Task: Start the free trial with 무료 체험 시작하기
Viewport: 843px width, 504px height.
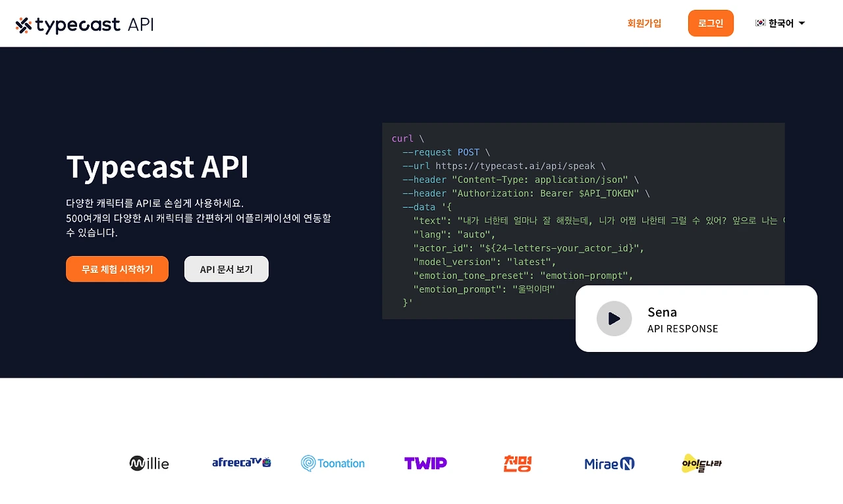Action: coord(117,269)
